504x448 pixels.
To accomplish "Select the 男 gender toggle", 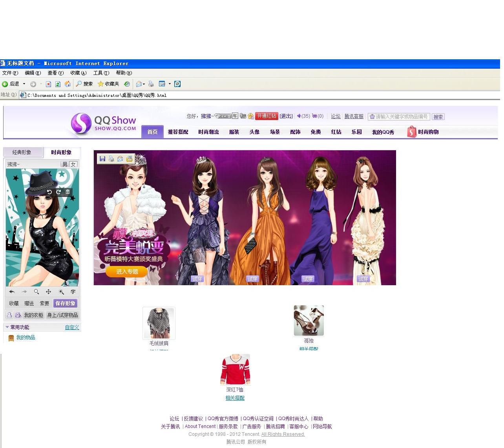I will pyautogui.click(x=65, y=164).
